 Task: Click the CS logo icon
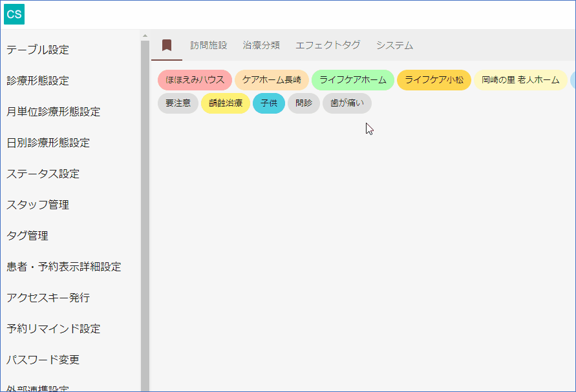point(14,14)
